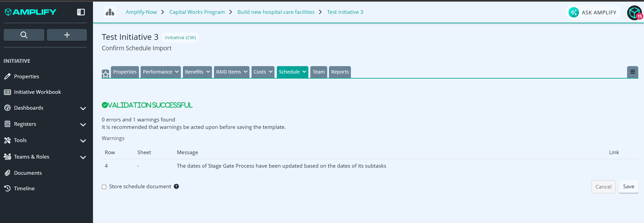
Task: Open Initiative Workbook in sidebar
Action: point(38,92)
